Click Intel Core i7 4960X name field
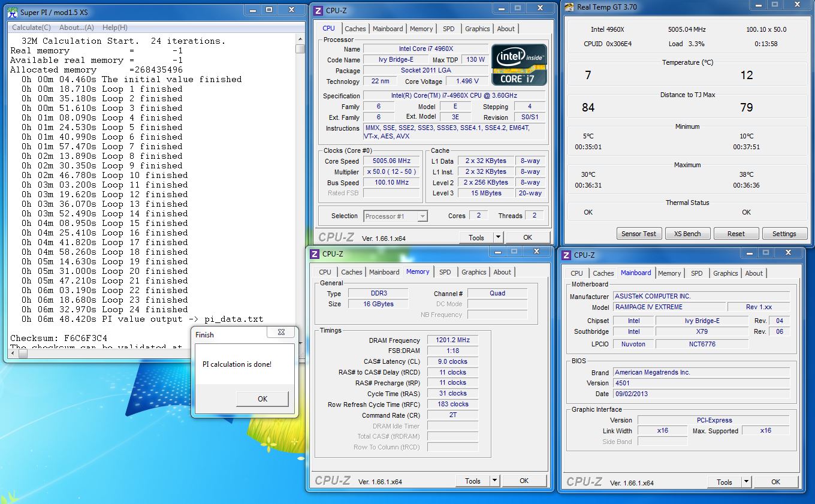This screenshot has width=815, height=504. pyautogui.click(x=425, y=49)
